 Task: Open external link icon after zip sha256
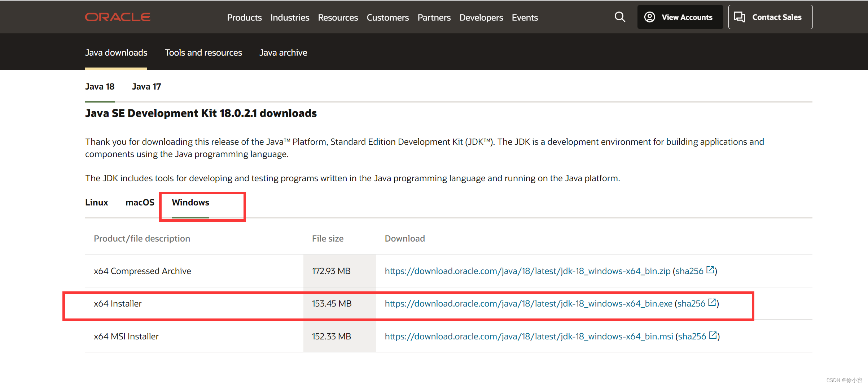(x=710, y=270)
